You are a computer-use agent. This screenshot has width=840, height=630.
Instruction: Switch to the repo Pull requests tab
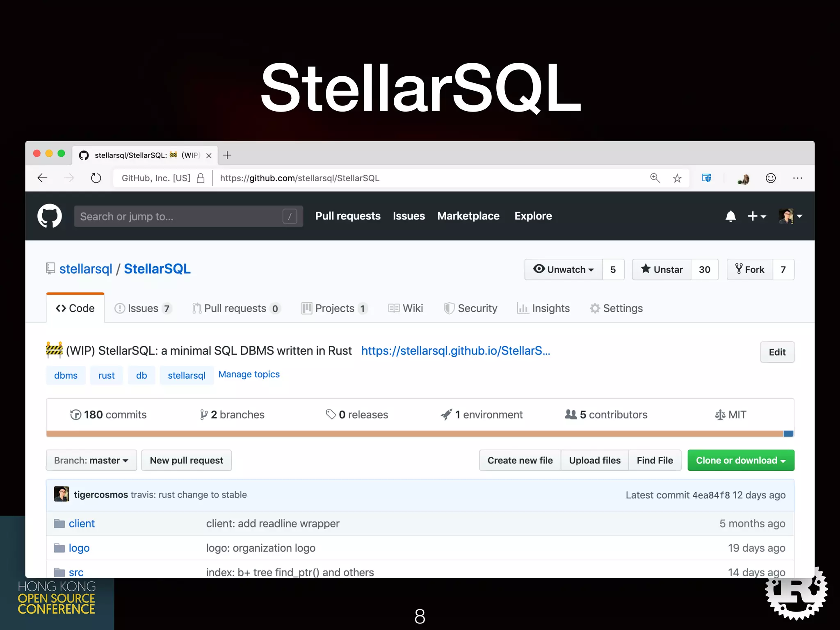click(236, 308)
